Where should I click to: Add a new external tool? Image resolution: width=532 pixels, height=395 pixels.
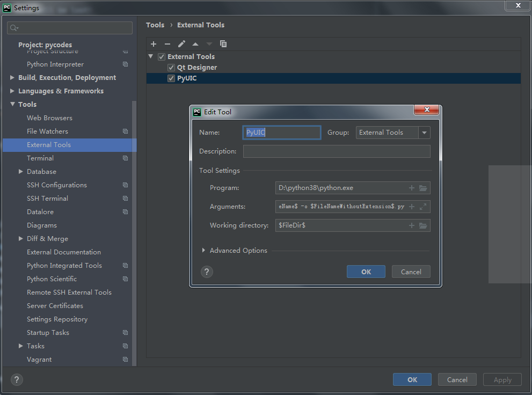point(154,44)
